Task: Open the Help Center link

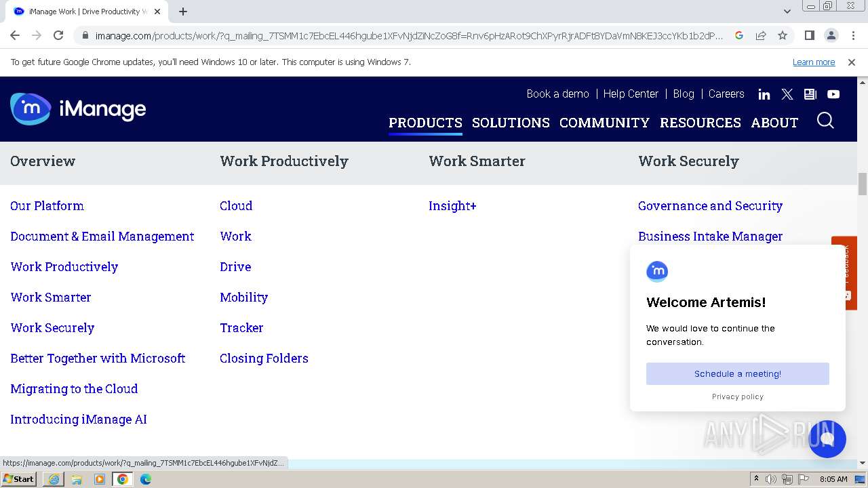Action: pos(631,94)
